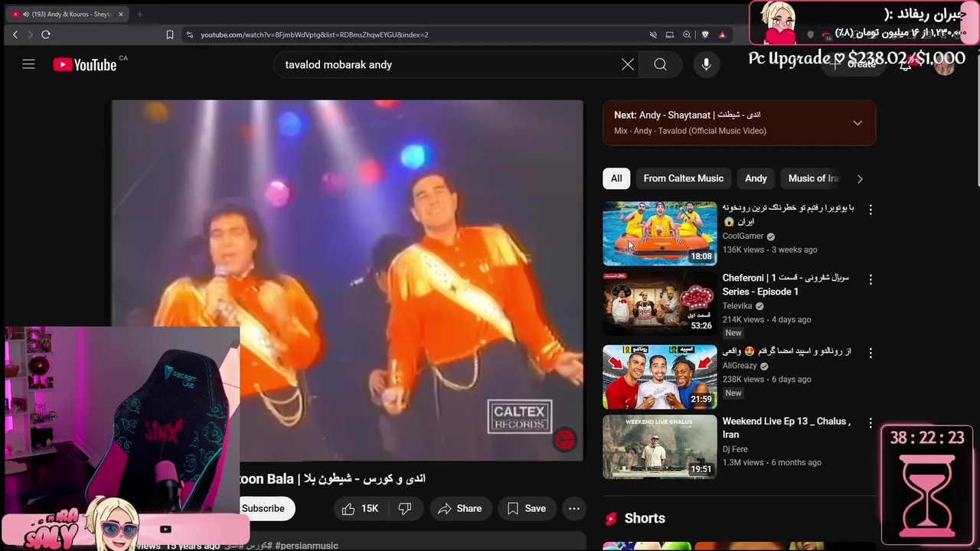Open options menu for the AliGreazy video
The image size is (980, 551).
[x=870, y=353]
